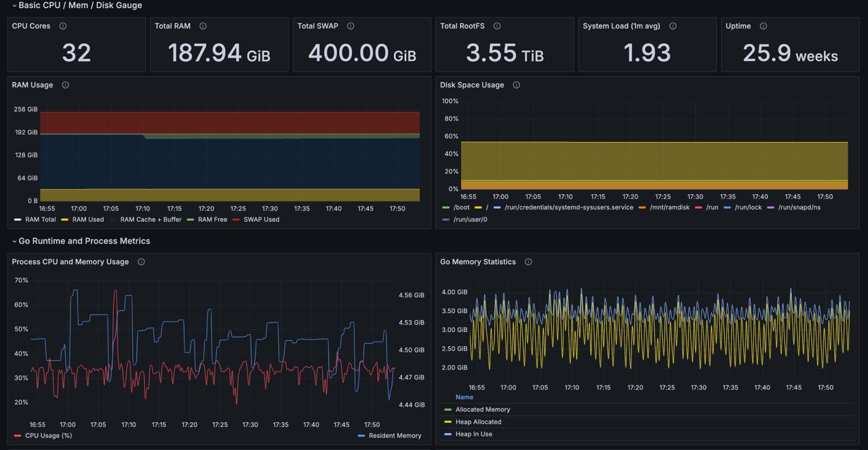Click the Total RootFS info icon
Screen dimensions: 868x450
point(497,26)
